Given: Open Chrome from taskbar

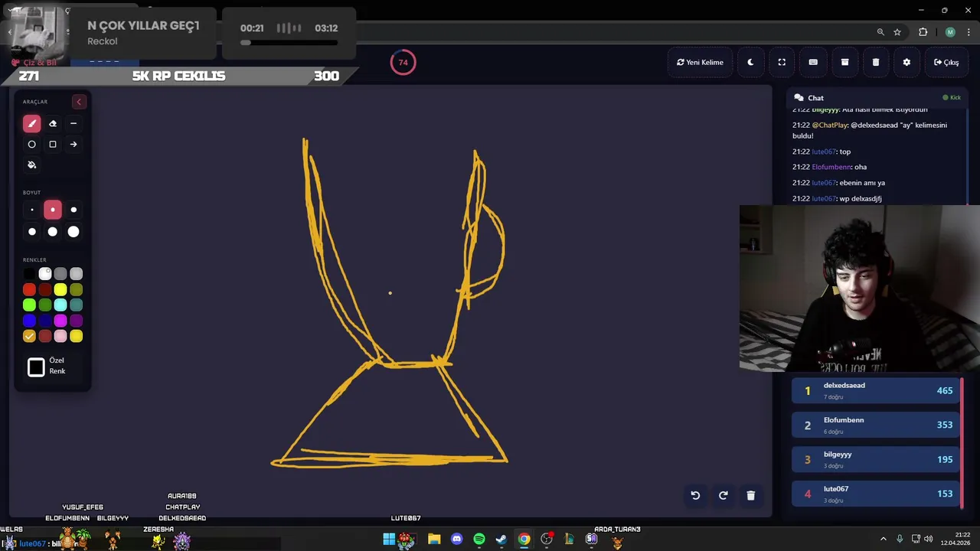Looking at the screenshot, I should pos(524,540).
